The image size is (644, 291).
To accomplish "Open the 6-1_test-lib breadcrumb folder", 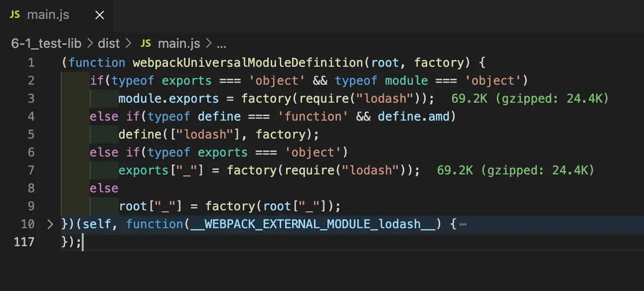I will pos(46,44).
